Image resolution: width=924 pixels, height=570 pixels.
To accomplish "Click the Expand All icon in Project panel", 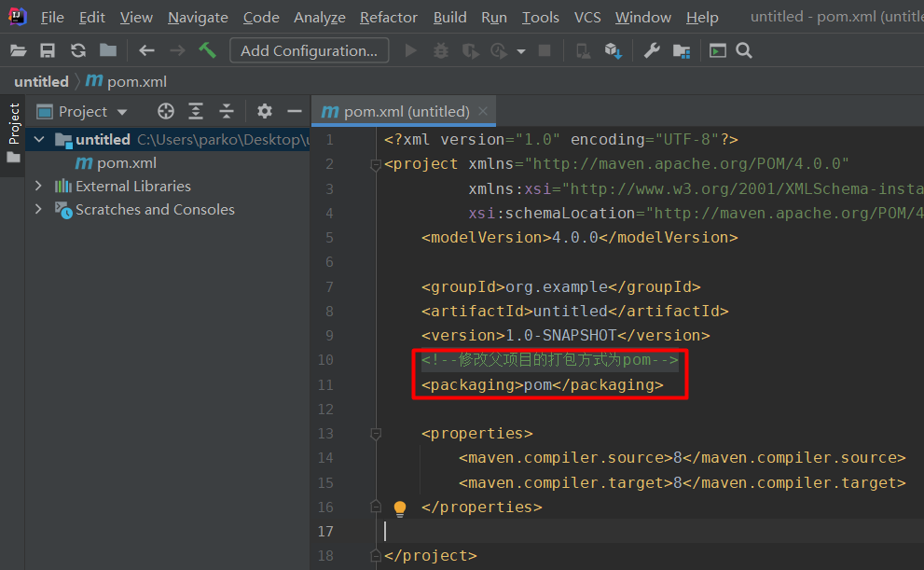I will point(196,111).
